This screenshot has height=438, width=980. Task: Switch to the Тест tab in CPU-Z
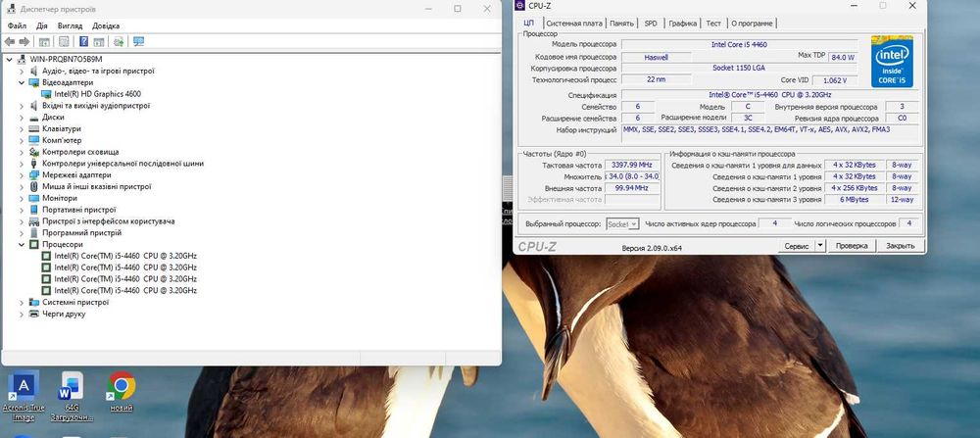coord(713,24)
